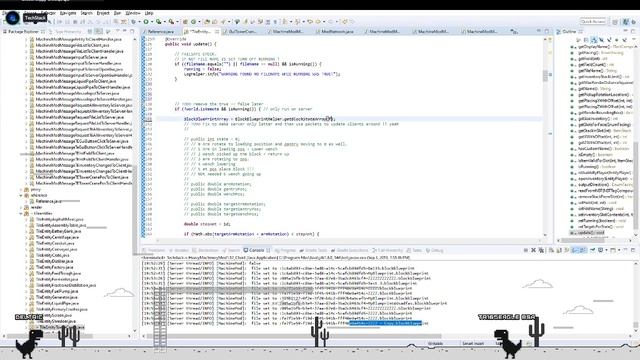
Task: Click the Open Perspective icon
Action: point(615,22)
